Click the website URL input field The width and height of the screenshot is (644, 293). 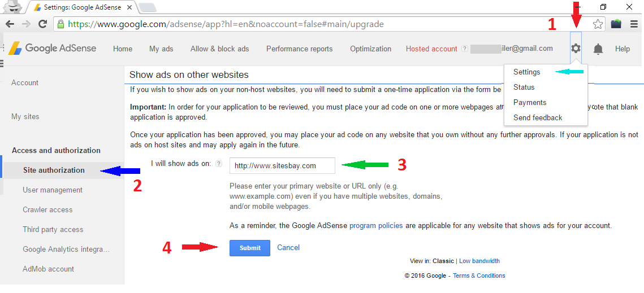[282, 166]
